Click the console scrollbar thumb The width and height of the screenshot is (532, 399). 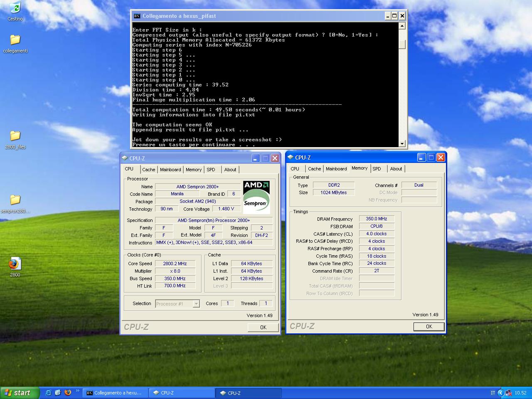pyautogui.click(x=402, y=44)
